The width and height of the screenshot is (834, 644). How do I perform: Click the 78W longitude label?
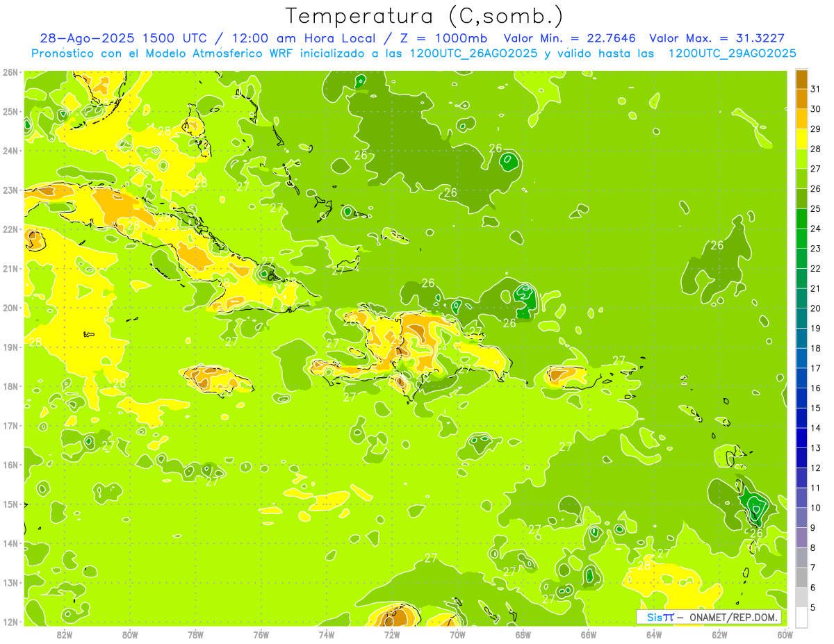196,634
